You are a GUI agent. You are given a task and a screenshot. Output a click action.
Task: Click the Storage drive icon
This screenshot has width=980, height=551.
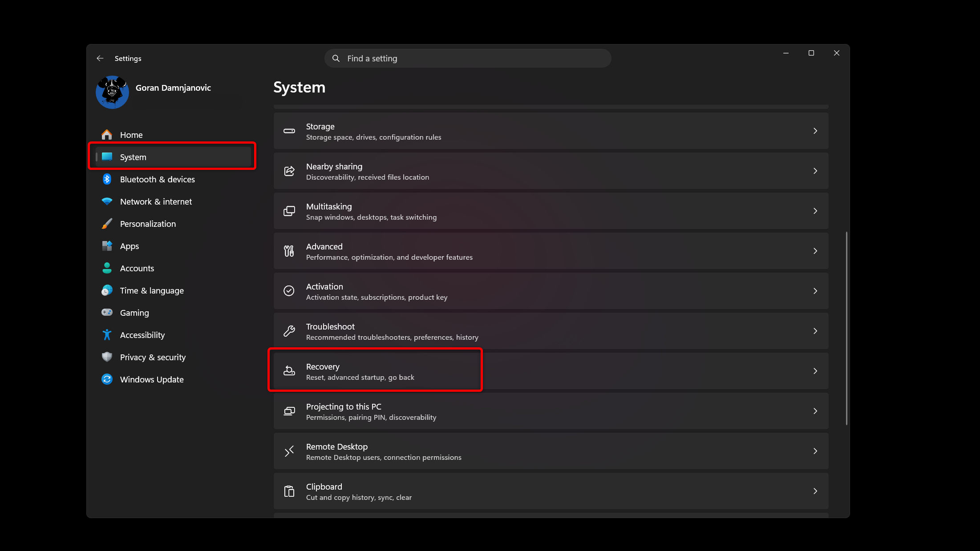coord(289,131)
